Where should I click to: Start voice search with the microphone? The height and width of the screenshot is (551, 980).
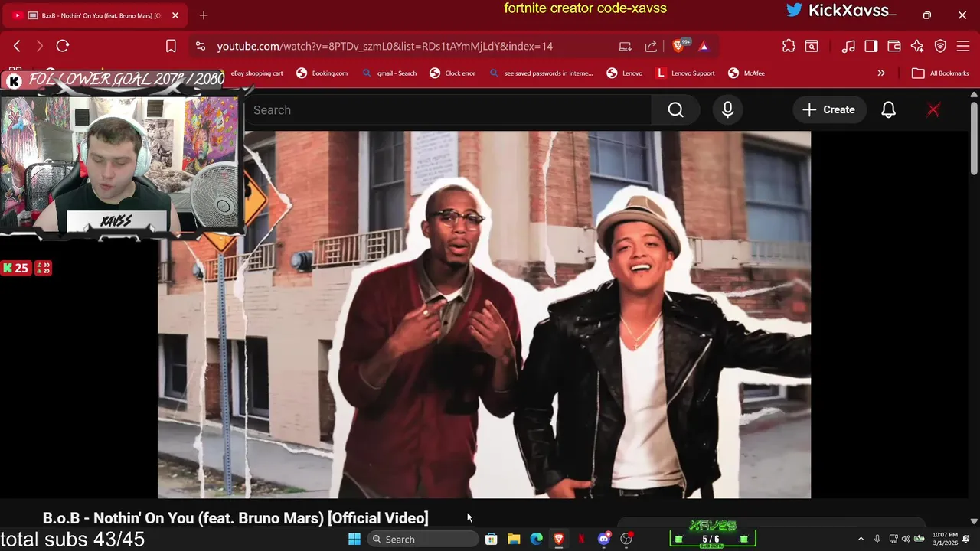click(x=727, y=110)
